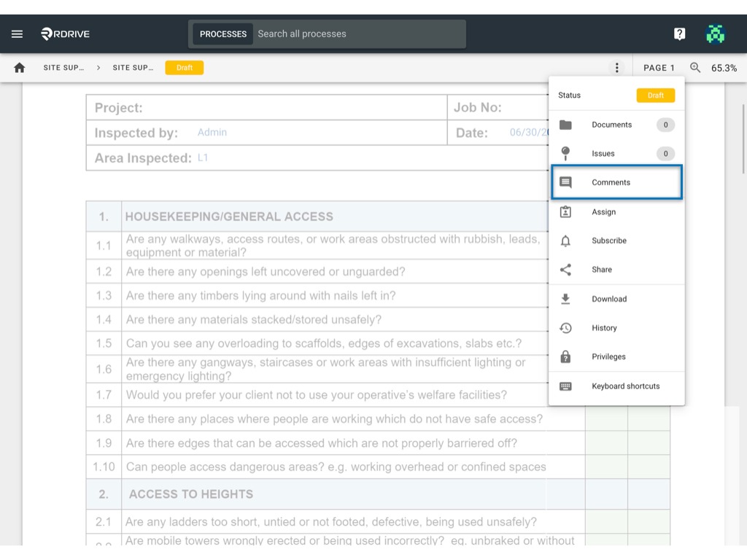Show Keyboard shortcuts
747x560 pixels.
tap(616, 386)
